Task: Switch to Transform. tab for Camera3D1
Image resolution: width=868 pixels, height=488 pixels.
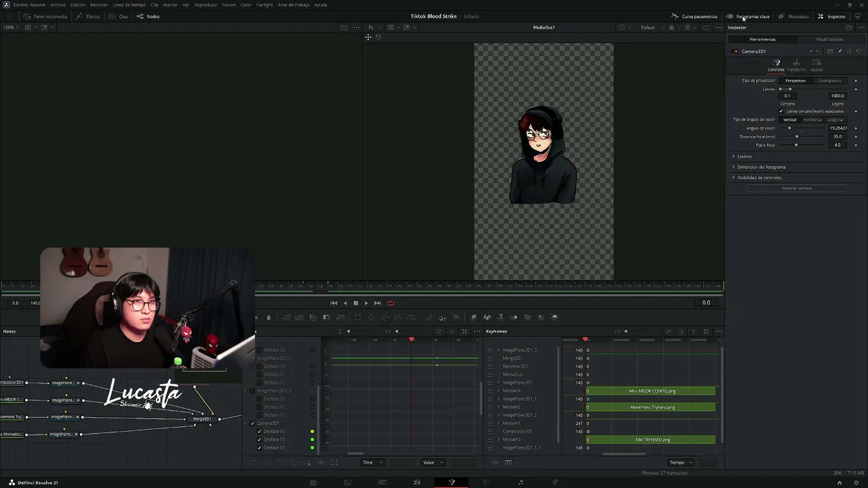Action: [796, 65]
